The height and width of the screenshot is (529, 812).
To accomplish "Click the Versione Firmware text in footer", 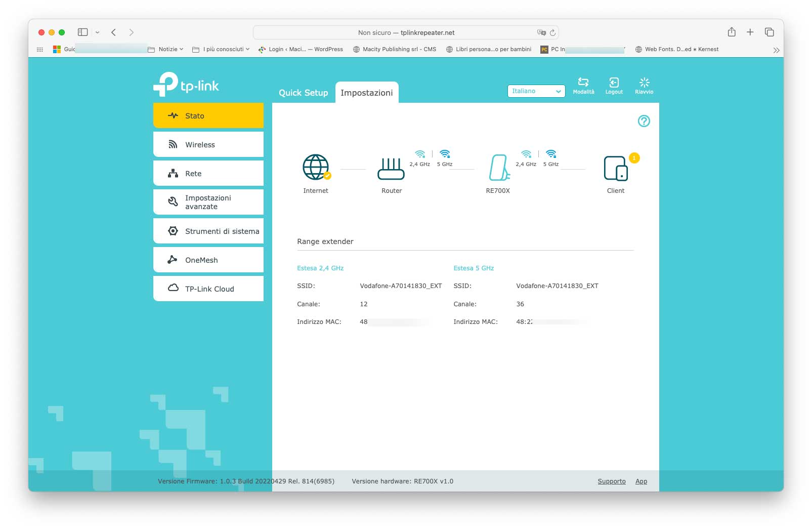I will click(x=246, y=481).
